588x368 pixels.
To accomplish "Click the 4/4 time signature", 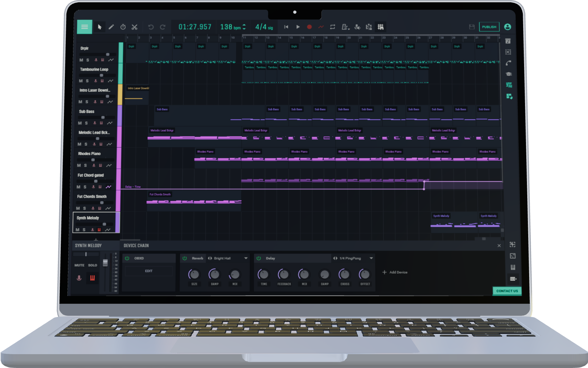I will (264, 27).
